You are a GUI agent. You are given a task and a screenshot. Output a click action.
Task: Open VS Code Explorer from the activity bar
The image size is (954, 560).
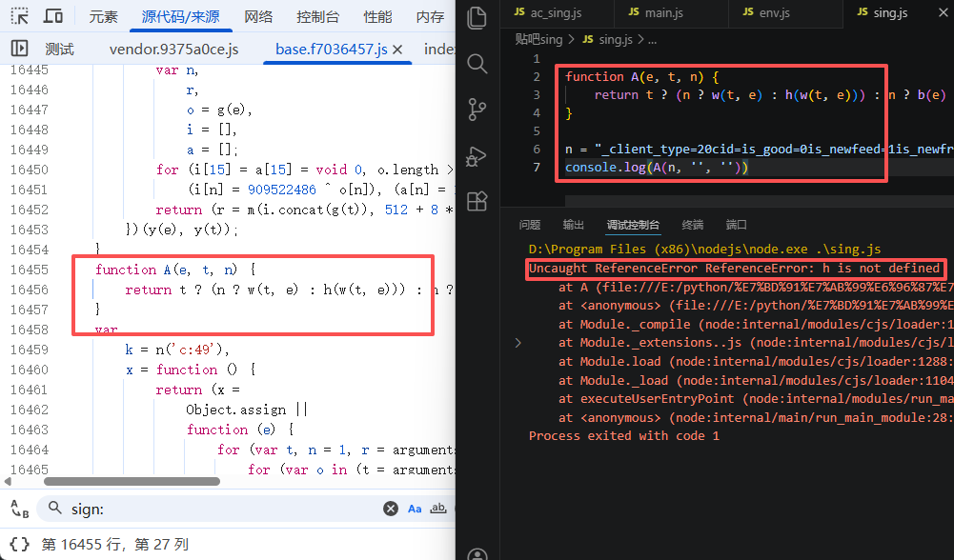coord(477,18)
